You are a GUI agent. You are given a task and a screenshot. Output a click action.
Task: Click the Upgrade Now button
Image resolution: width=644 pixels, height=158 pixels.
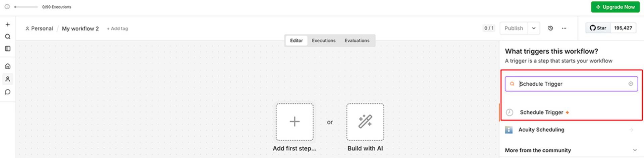point(615,7)
